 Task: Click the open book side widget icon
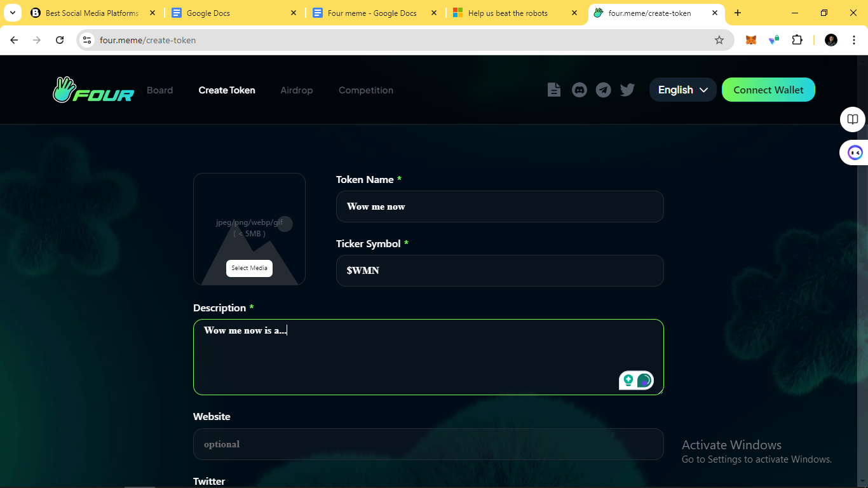click(x=853, y=119)
